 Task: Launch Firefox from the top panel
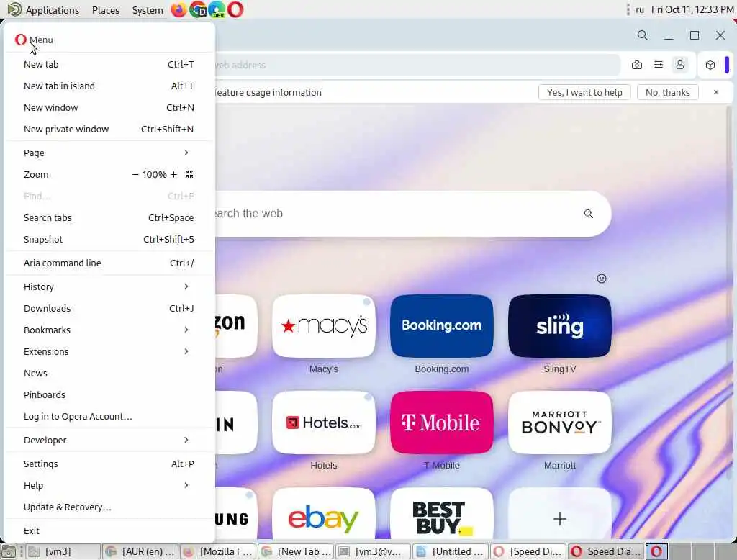coord(178,9)
